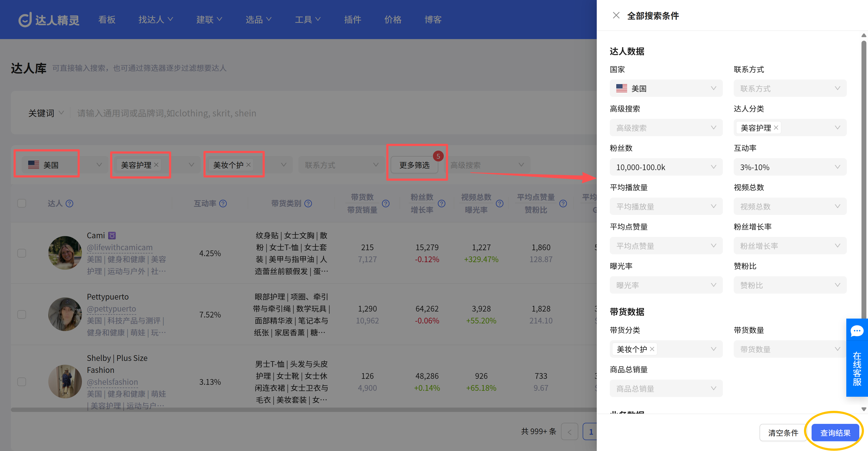Go to the 价格 menu item
This screenshot has width=868, height=451.
[393, 20]
